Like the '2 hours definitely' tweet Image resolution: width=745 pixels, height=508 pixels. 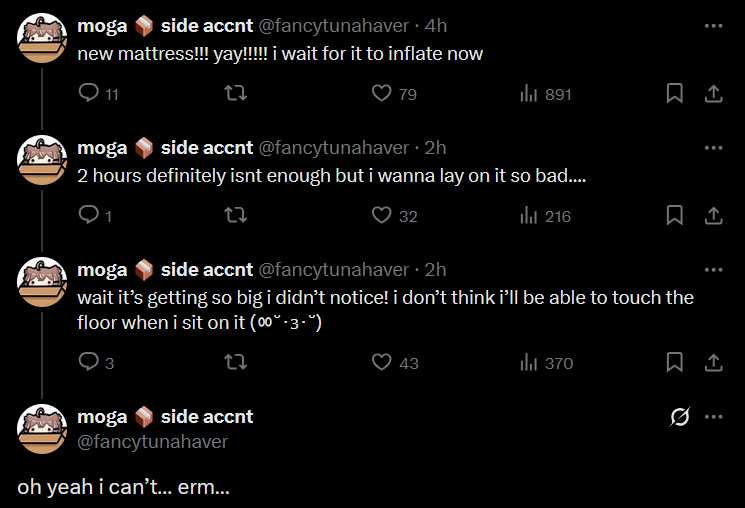pyautogui.click(x=381, y=215)
